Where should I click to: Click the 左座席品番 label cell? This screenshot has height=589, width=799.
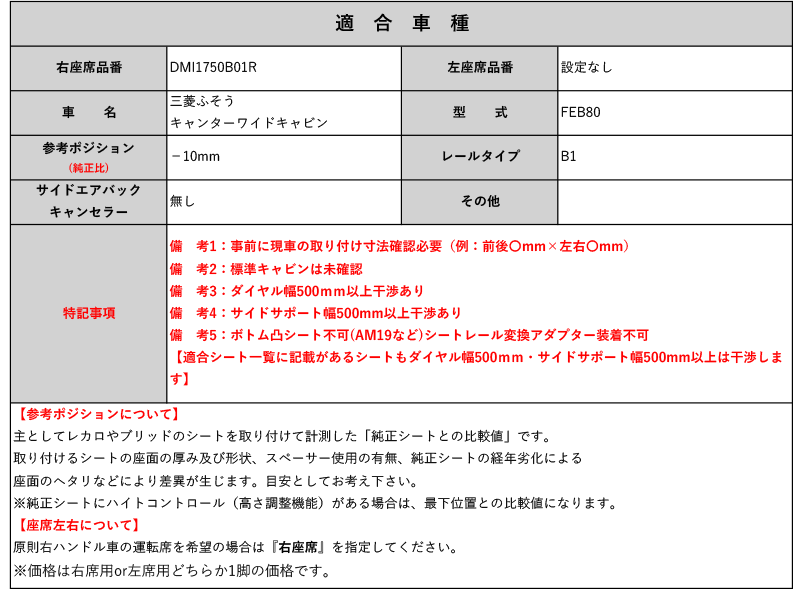click(479, 68)
